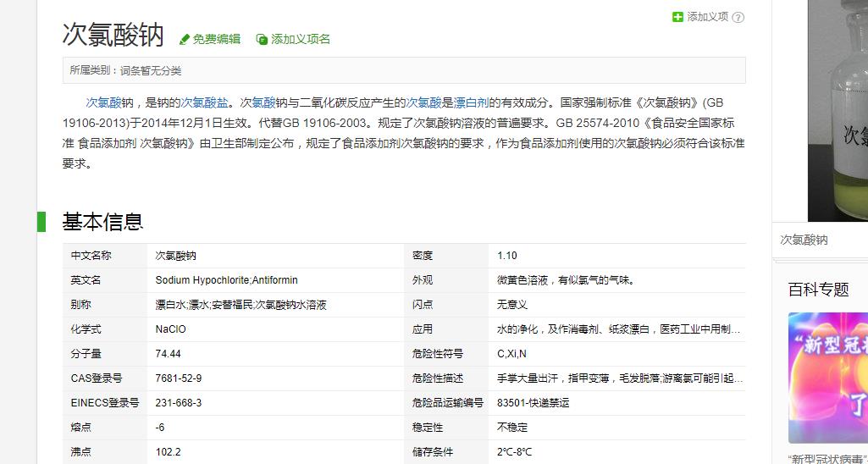Follow the 漂白剂 hyperlink in the summary
Screen dimensions: 868x464
[471, 102]
